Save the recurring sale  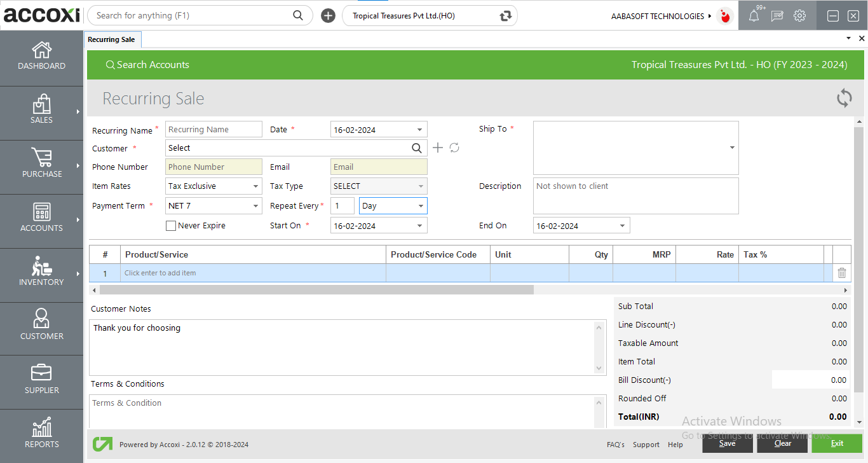tap(727, 443)
